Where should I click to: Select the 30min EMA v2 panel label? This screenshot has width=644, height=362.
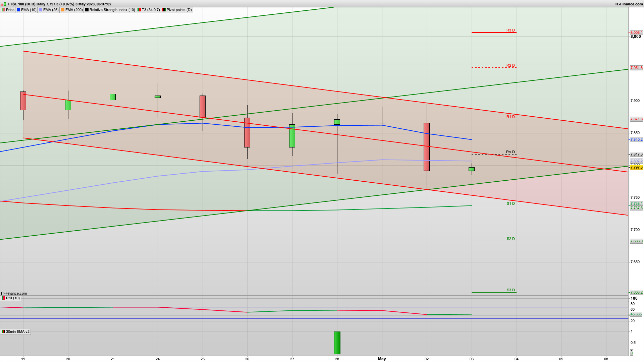click(x=17, y=331)
